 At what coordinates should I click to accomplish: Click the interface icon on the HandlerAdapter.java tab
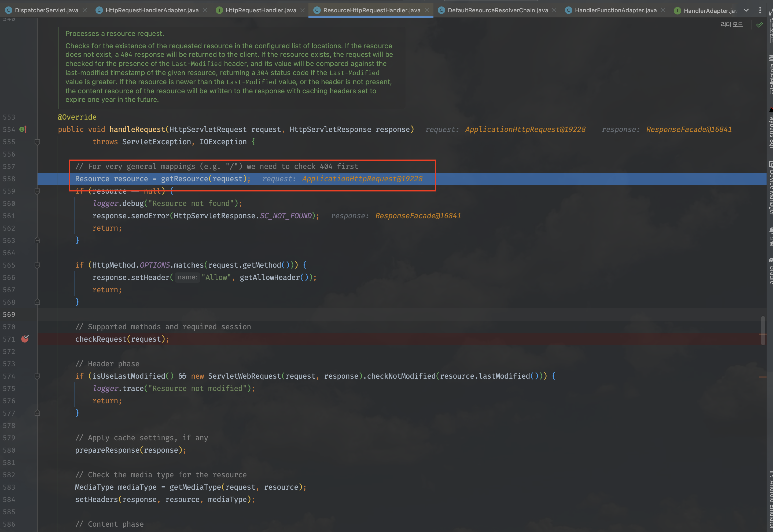click(x=677, y=11)
